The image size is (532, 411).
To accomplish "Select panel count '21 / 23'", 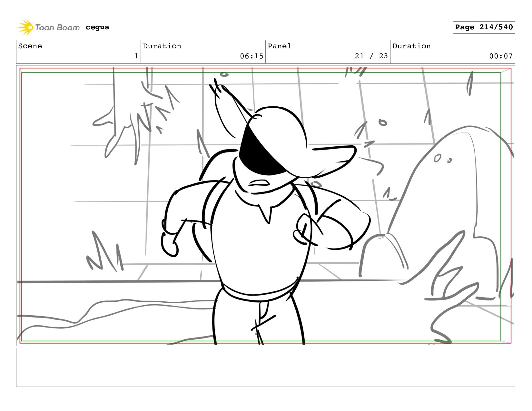I will (371, 56).
